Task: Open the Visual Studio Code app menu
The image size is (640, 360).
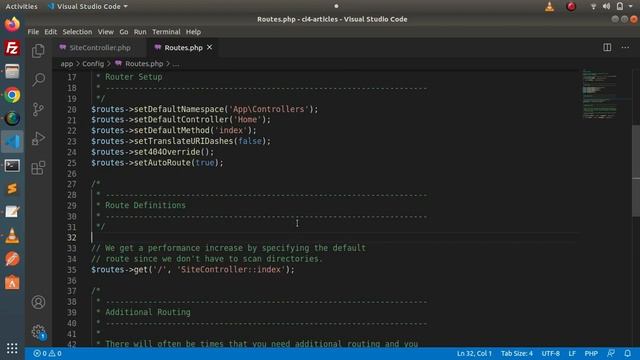Action: click(87, 6)
